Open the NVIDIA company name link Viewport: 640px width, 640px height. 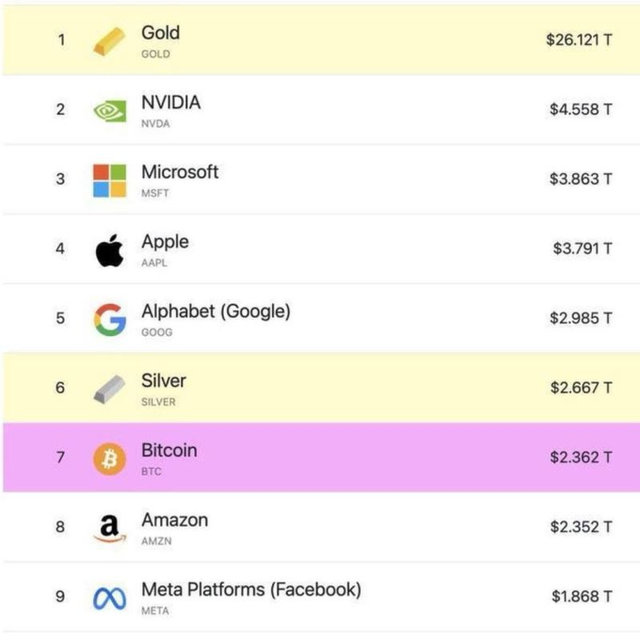tap(170, 102)
